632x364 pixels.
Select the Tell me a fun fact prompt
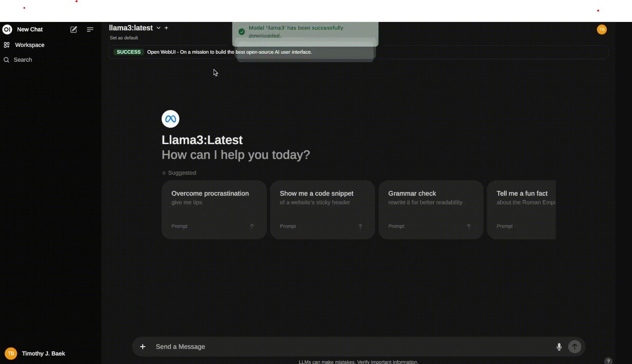[522, 210]
